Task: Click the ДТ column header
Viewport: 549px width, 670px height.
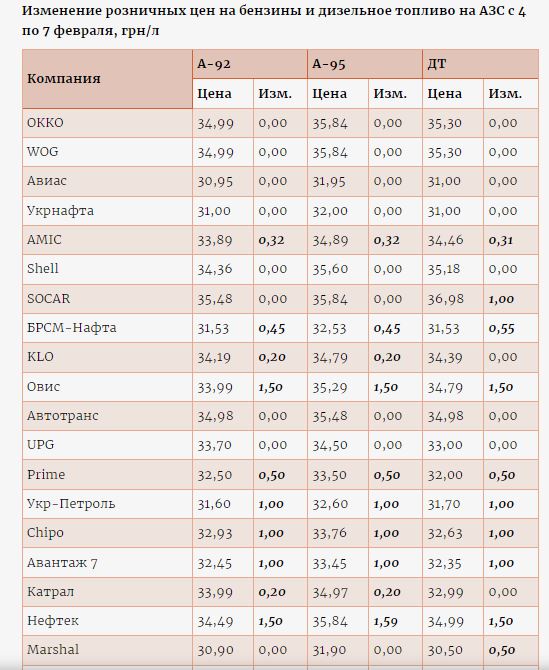Action: coord(437,64)
